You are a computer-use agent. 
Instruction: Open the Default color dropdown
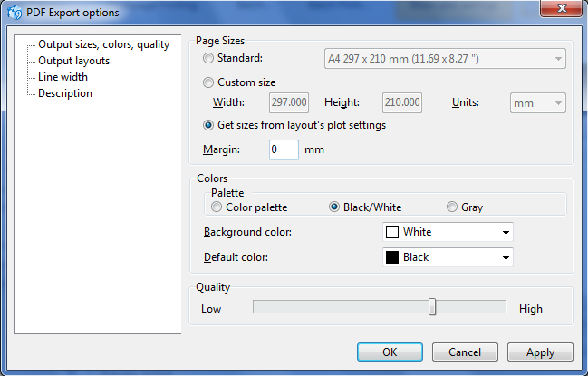448,257
